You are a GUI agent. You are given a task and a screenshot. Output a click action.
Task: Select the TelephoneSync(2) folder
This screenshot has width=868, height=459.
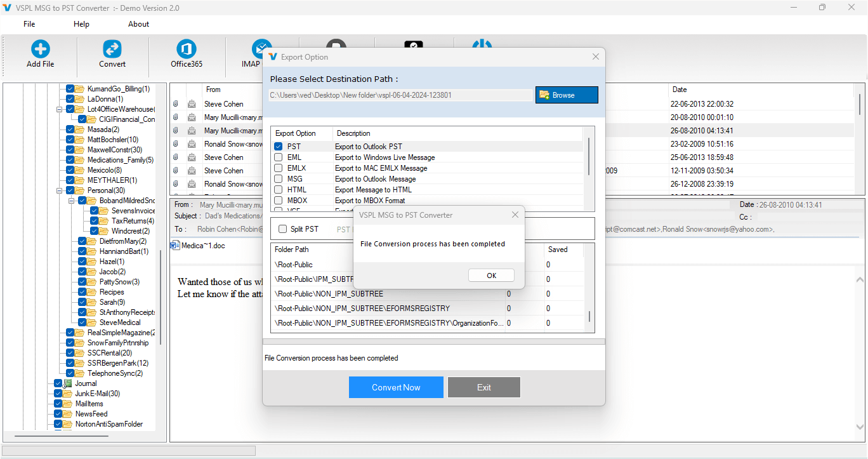point(115,373)
